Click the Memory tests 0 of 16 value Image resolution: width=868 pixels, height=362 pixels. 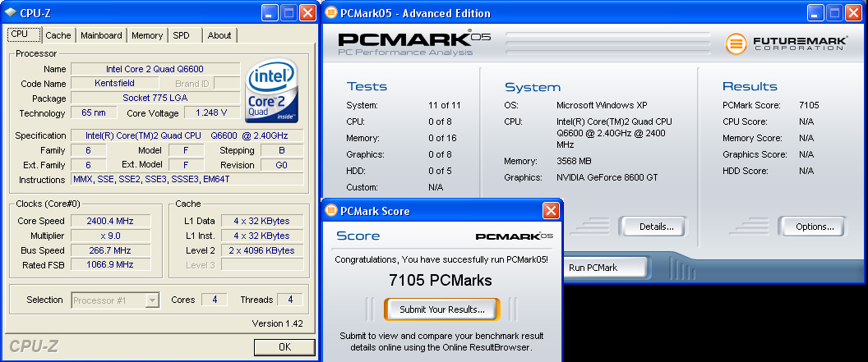pos(442,138)
